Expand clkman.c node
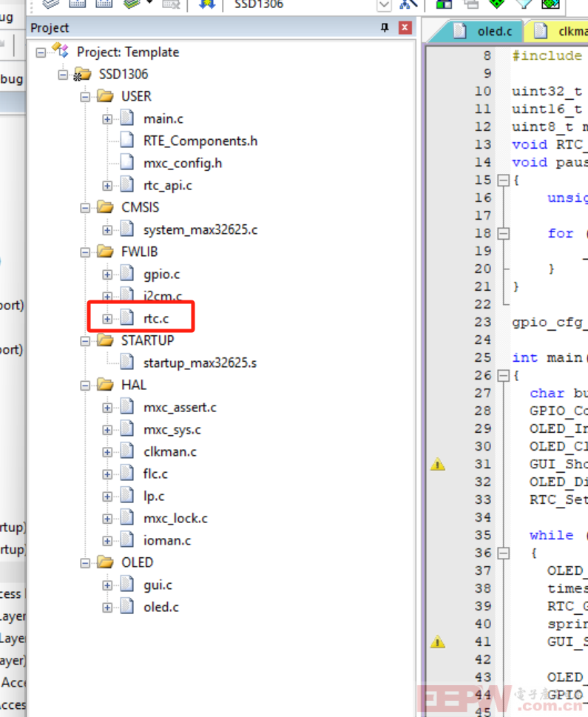Viewport: 588px width, 717px height. 107,452
